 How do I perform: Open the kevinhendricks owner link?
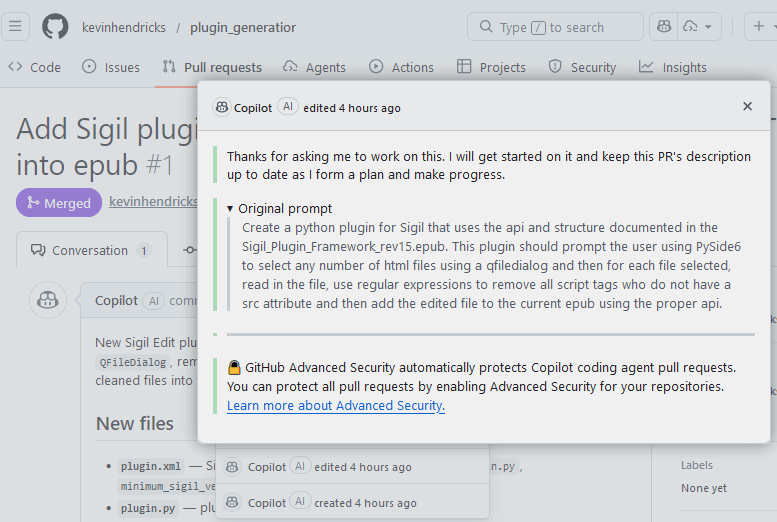tap(124, 27)
